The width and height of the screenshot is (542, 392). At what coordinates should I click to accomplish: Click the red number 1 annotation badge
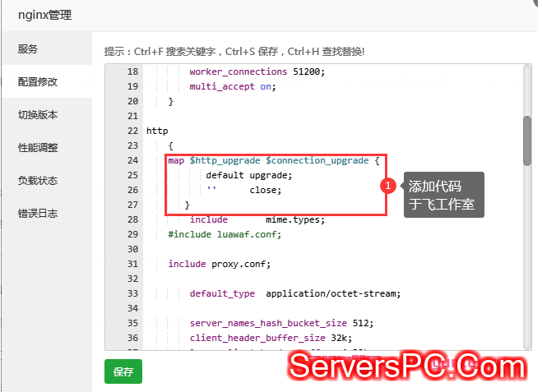pyautogui.click(x=389, y=187)
